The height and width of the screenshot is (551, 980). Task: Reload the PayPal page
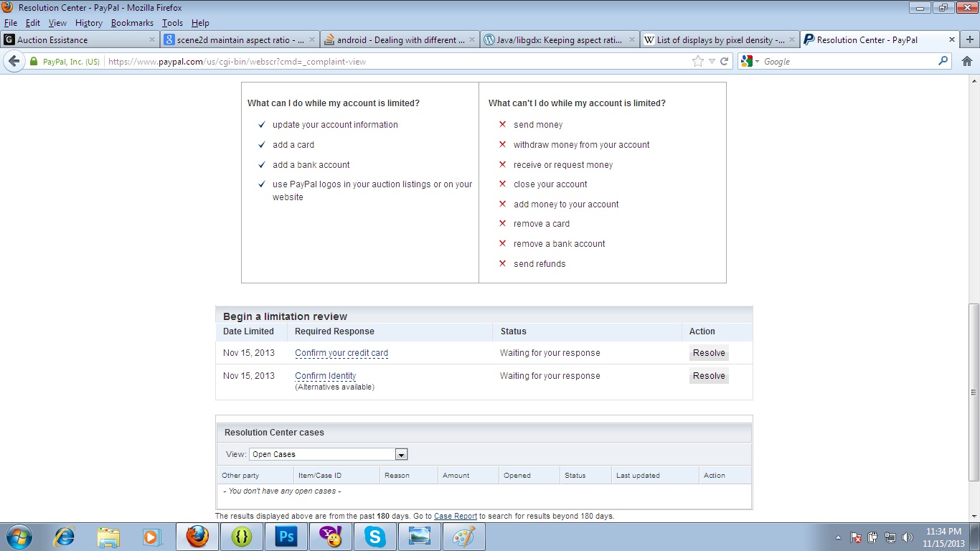pos(725,62)
